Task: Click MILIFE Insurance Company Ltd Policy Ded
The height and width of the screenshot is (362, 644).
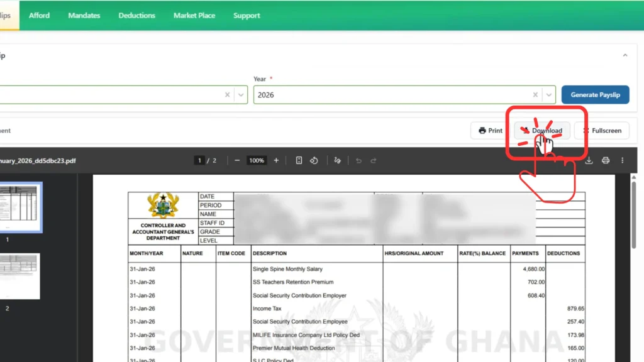Action: coord(306,335)
